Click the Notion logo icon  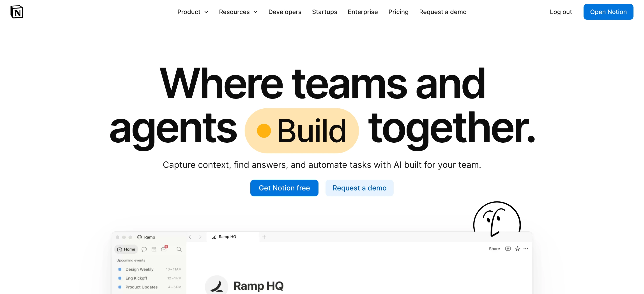tap(17, 12)
